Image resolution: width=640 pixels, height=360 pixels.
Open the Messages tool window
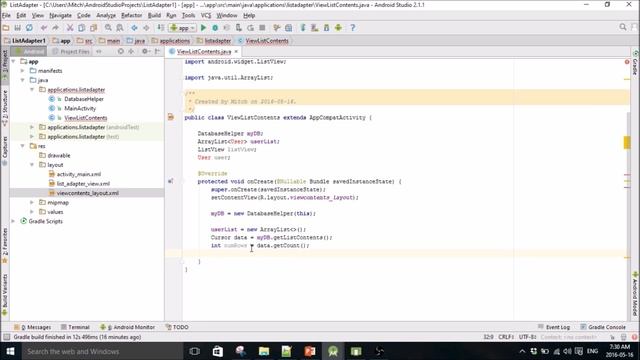coord(33,327)
